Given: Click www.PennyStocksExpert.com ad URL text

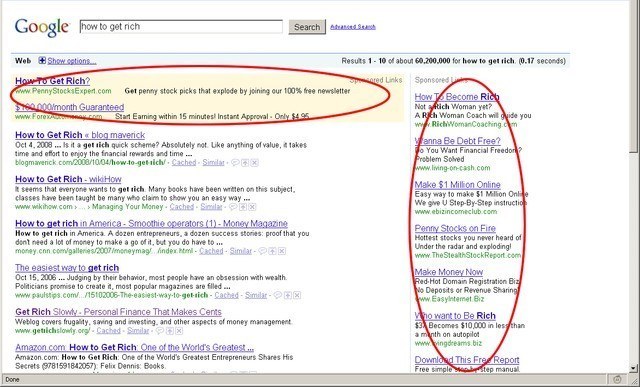Looking at the screenshot, I should [x=63, y=91].
